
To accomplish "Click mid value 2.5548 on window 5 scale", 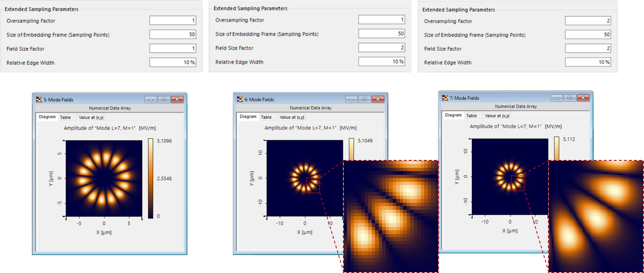I will pos(164,179).
